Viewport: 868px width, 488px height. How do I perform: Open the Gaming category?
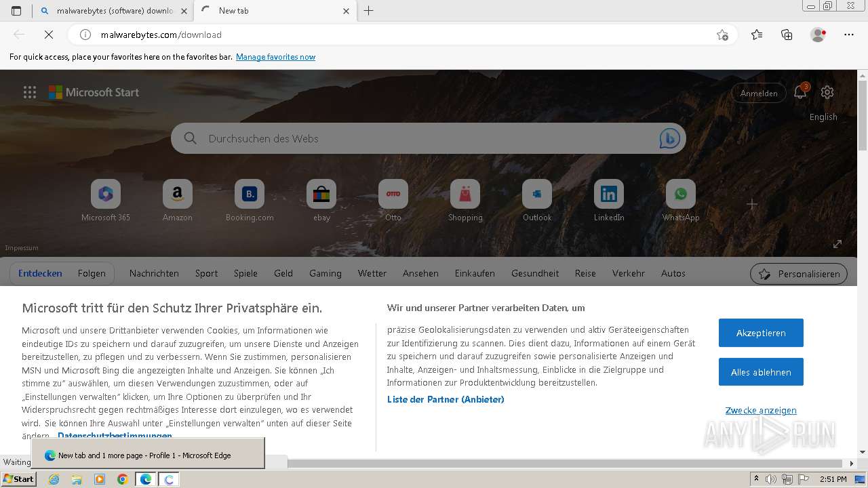325,273
